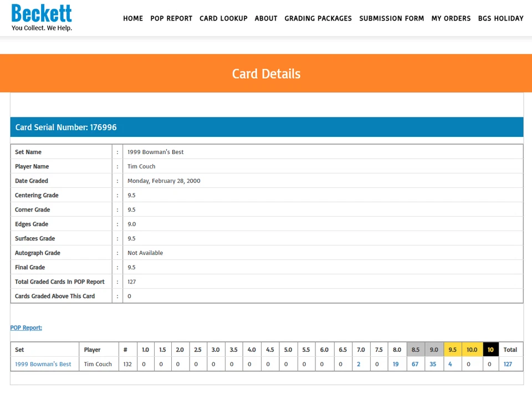Screen dimensions: 532x395
Task: Click the Total count 127 link
Action: tap(508, 364)
